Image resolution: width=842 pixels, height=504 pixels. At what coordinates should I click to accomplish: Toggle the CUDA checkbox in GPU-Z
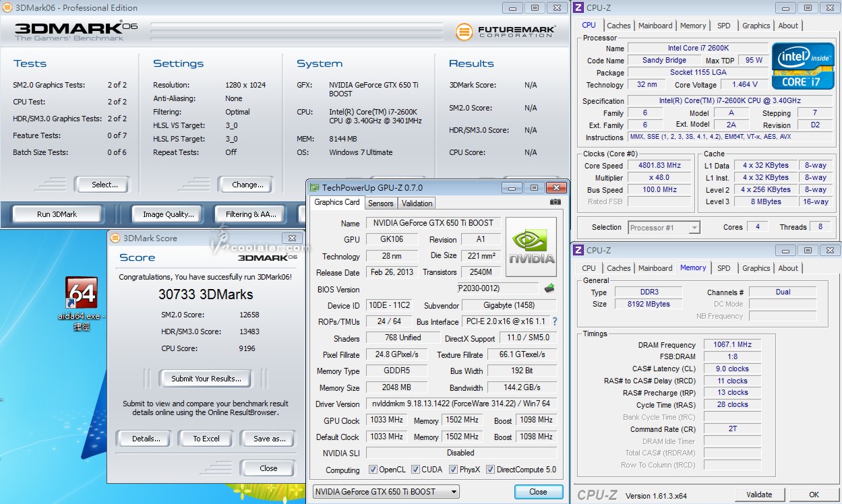(416, 470)
